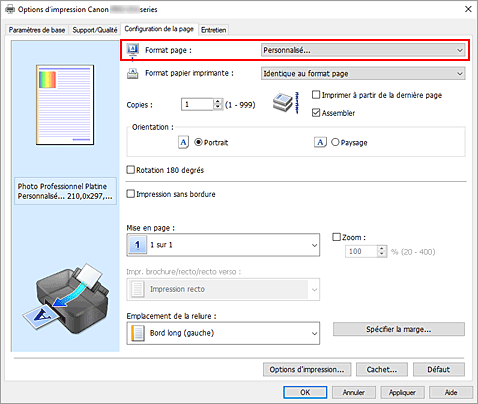This screenshot has width=478, height=404.
Task: Click the Appliquer button
Action: (x=402, y=392)
